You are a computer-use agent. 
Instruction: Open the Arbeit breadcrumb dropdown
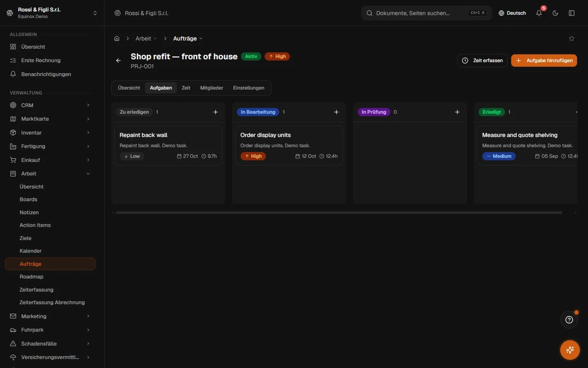pyautogui.click(x=146, y=38)
